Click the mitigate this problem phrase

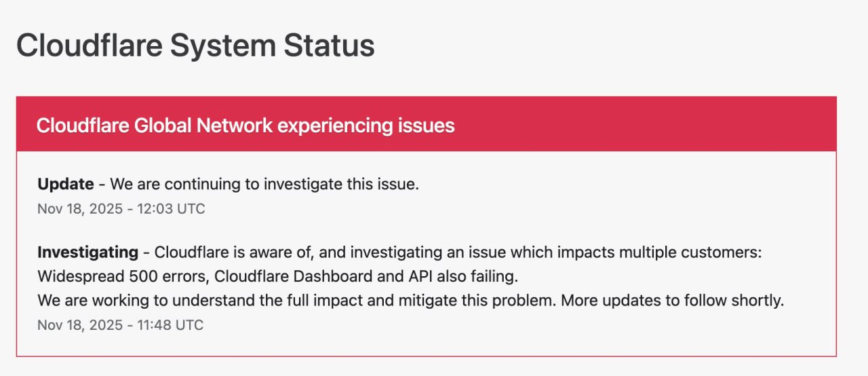coord(487,301)
